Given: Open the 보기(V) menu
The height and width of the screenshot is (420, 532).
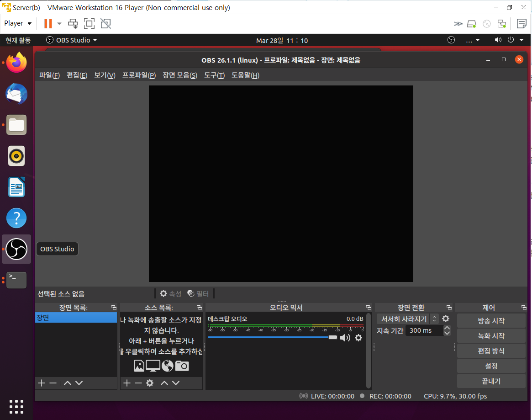Looking at the screenshot, I should tap(105, 75).
